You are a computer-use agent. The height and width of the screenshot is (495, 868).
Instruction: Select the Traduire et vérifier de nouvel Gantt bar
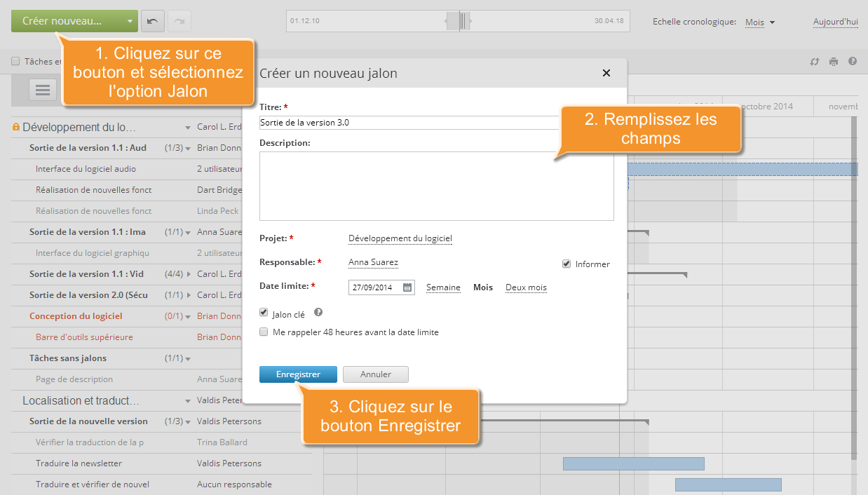728,484
